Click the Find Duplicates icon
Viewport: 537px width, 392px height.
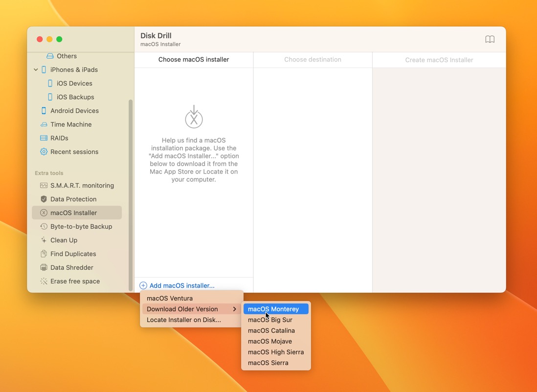coord(44,254)
